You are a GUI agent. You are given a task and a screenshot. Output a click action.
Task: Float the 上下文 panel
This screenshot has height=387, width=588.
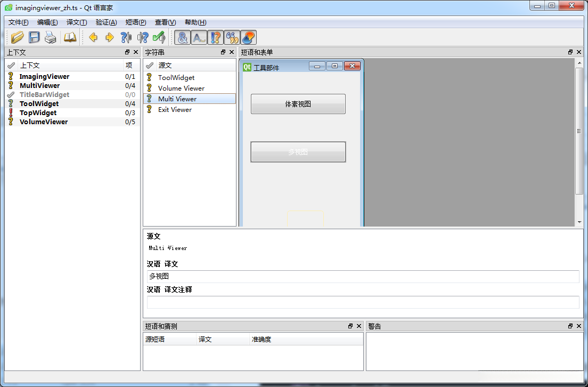click(x=127, y=52)
